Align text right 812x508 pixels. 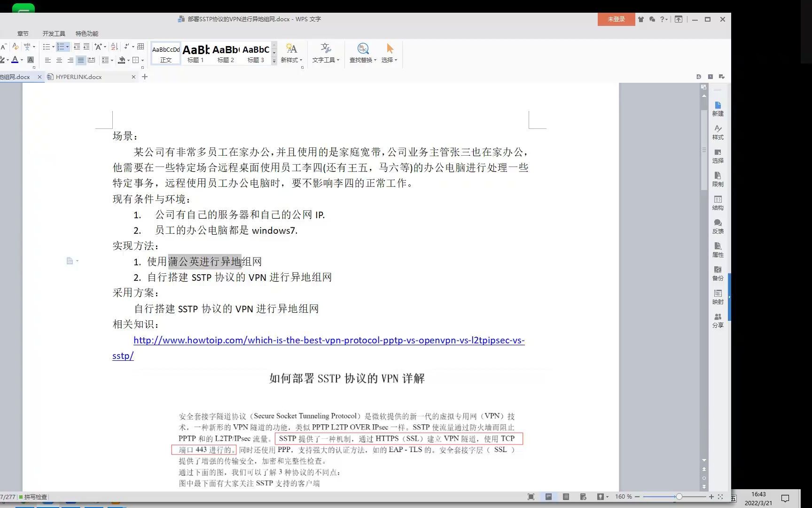[x=70, y=60]
